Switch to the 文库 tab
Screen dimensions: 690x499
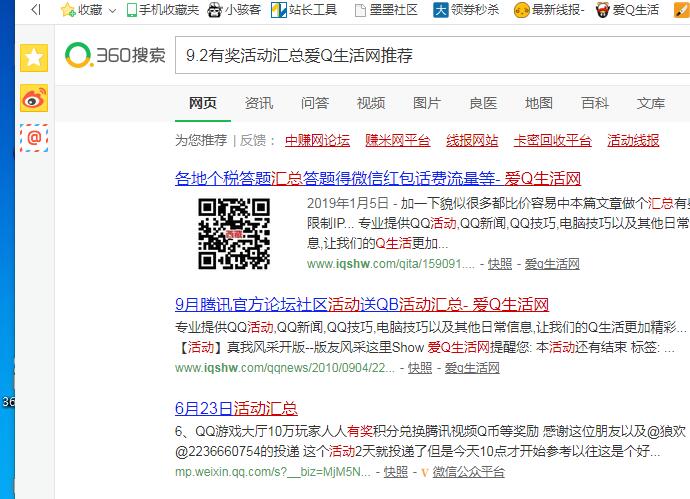(651, 103)
